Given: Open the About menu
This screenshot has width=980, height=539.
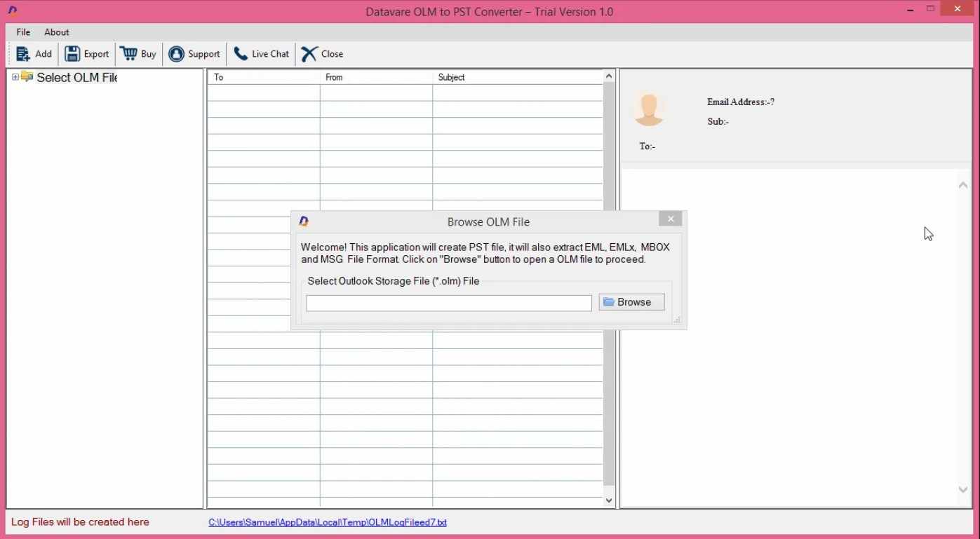Looking at the screenshot, I should (57, 32).
